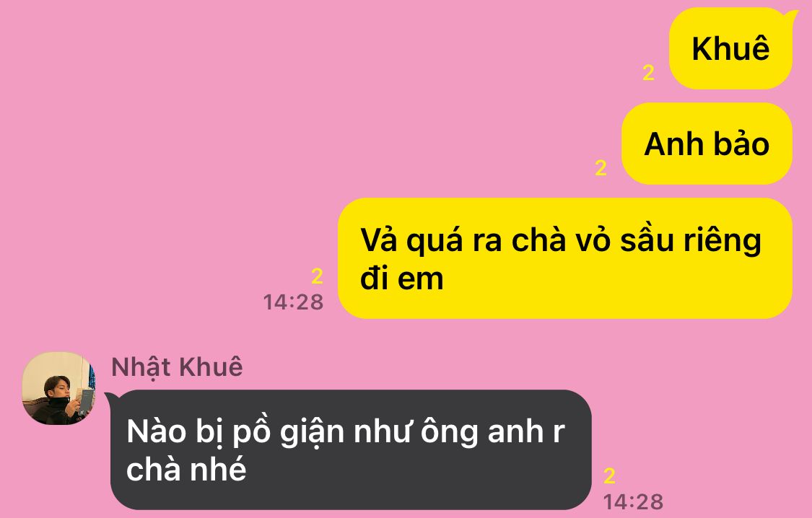Screen dimensions: 812x518
Task: Click the read count beside the "Khuê" bubble
Action: pos(648,72)
